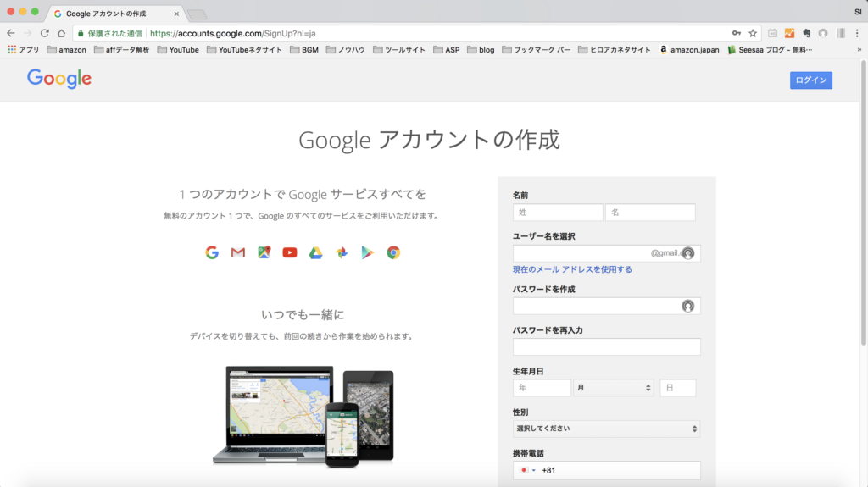Screen dimensions: 868x487
Task: Open the Japan flag country code selector
Action: [527, 470]
